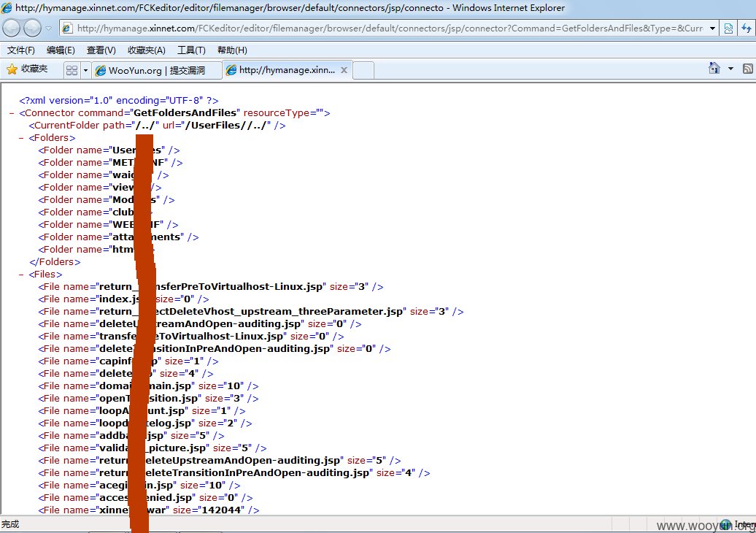This screenshot has width=756, height=533.
Task: Click the acces...enied.jsp file entry
Action: coord(146,498)
